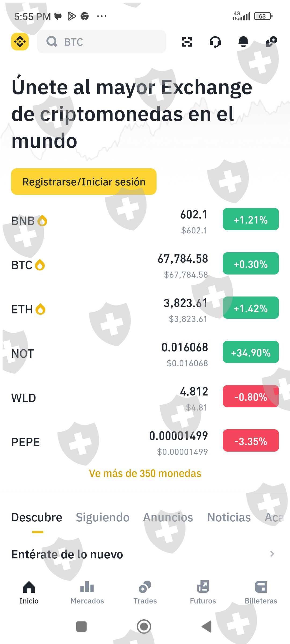
Task: Open notifications bell
Action: click(243, 42)
